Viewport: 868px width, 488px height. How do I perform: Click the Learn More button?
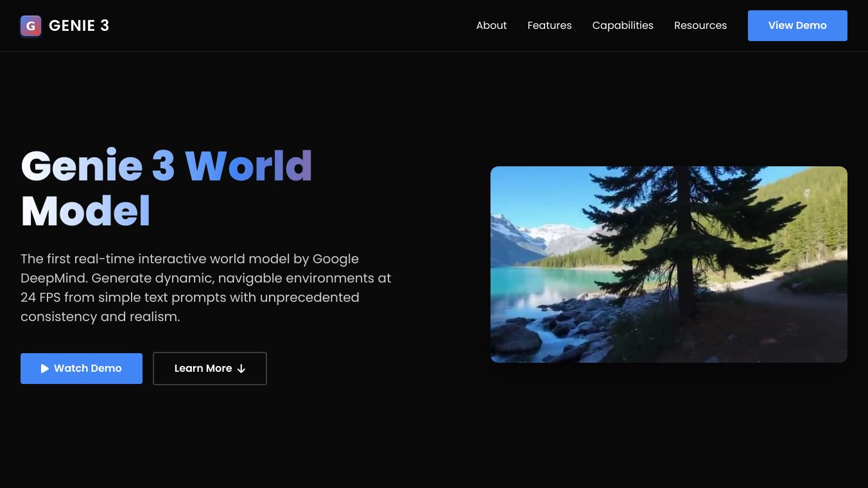[210, 369]
